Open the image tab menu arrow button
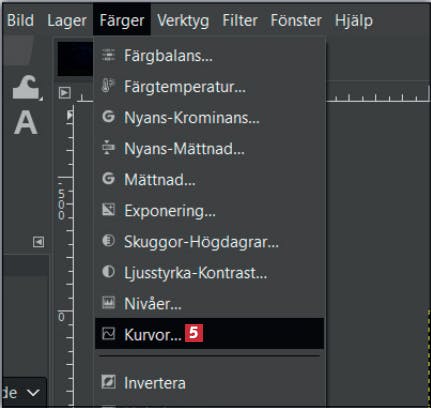This screenshot has height=408, width=431. [x=65, y=93]
